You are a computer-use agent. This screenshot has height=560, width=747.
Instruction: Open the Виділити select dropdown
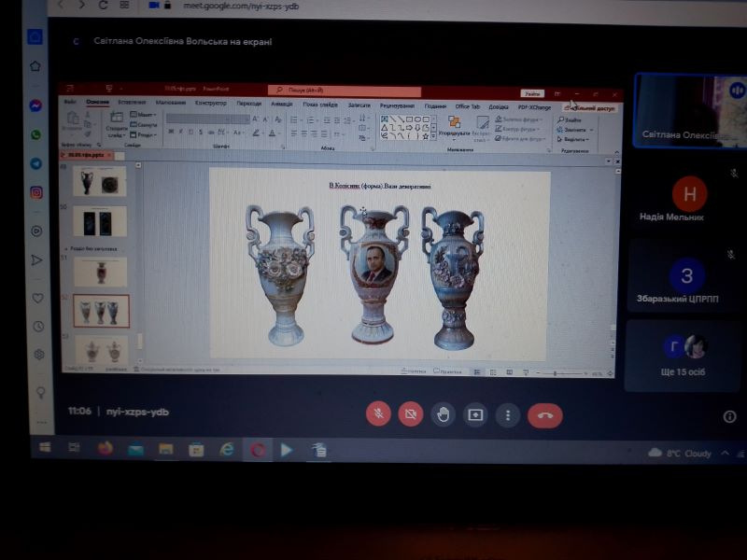pos(573,139)
